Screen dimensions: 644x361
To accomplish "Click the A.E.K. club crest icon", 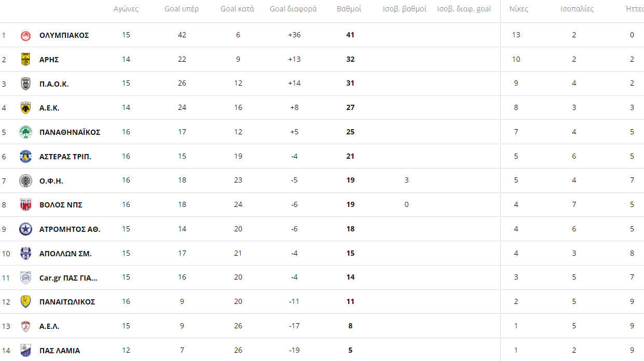I will pyautogui.click(x=25, y=108).
